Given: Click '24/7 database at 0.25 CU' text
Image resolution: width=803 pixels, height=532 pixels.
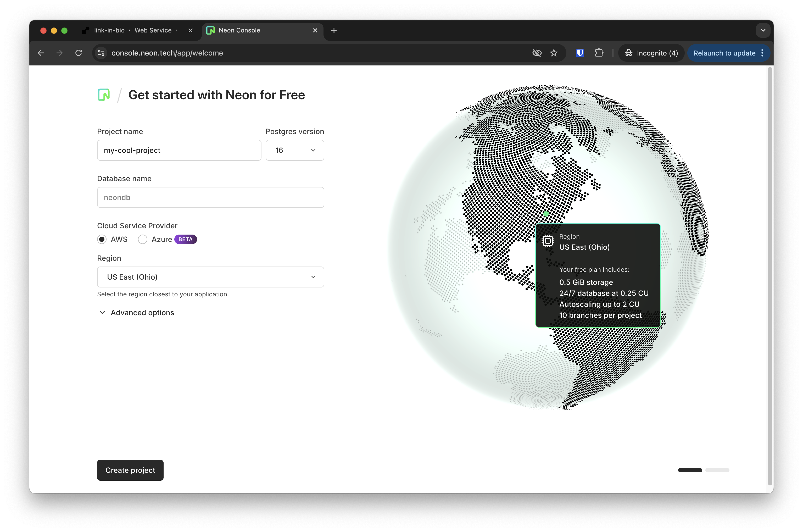Looking at the screenshot, I should [604, 293].
